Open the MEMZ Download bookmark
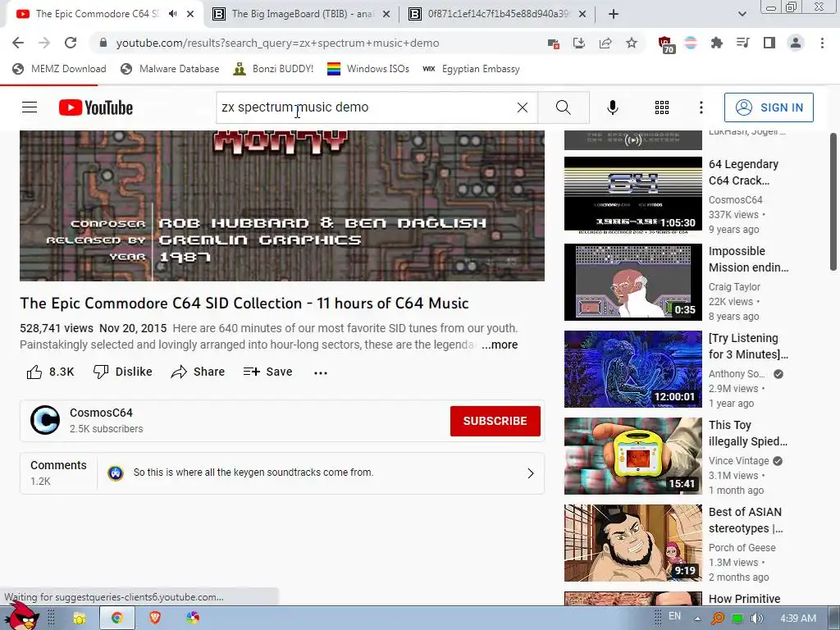The height and width of the screenshot is (630, 840). [59, 69]
